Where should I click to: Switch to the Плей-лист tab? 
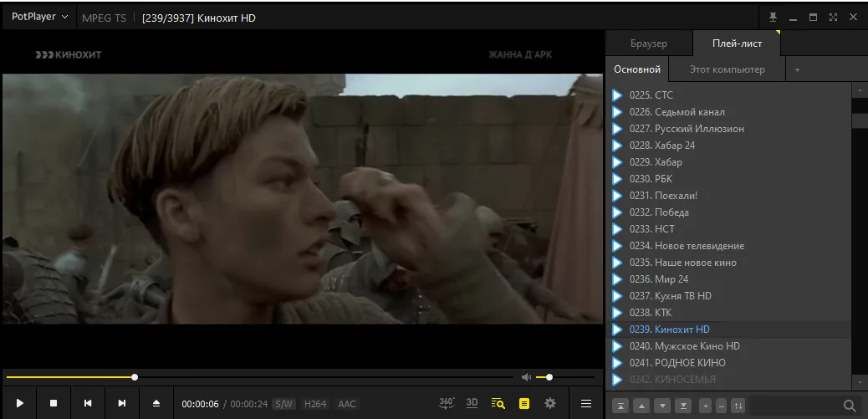point(737,43)
